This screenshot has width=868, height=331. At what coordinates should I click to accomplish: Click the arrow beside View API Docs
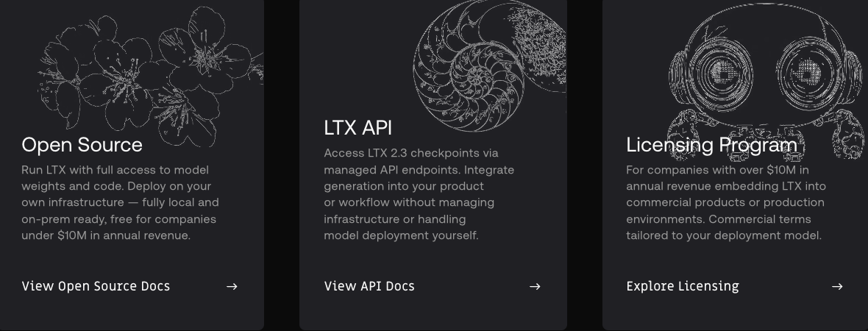535,286
